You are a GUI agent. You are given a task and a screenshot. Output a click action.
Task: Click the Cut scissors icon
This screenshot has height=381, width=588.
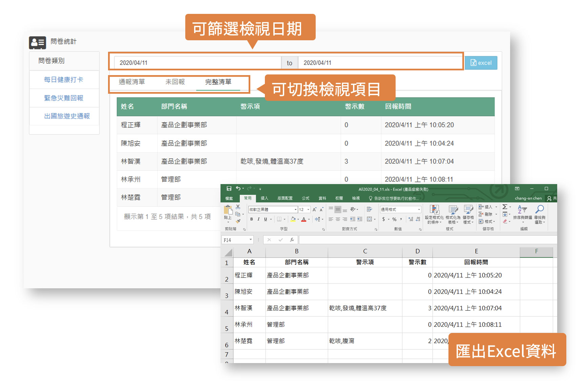238,207
